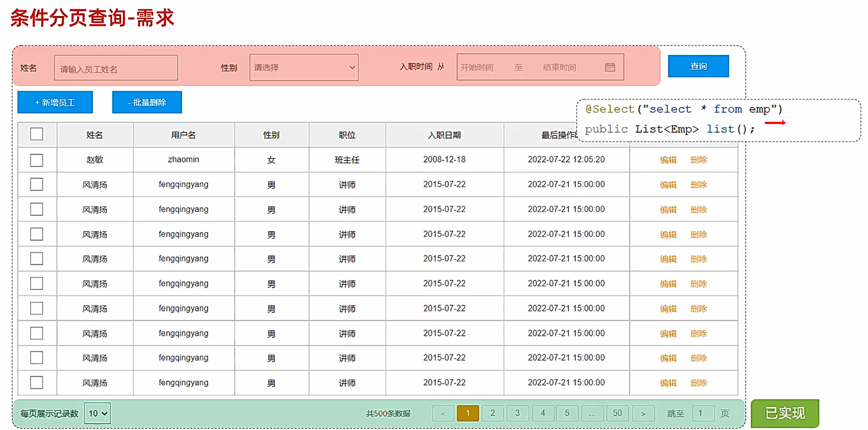Focus the 跳至 page number input

703,413
